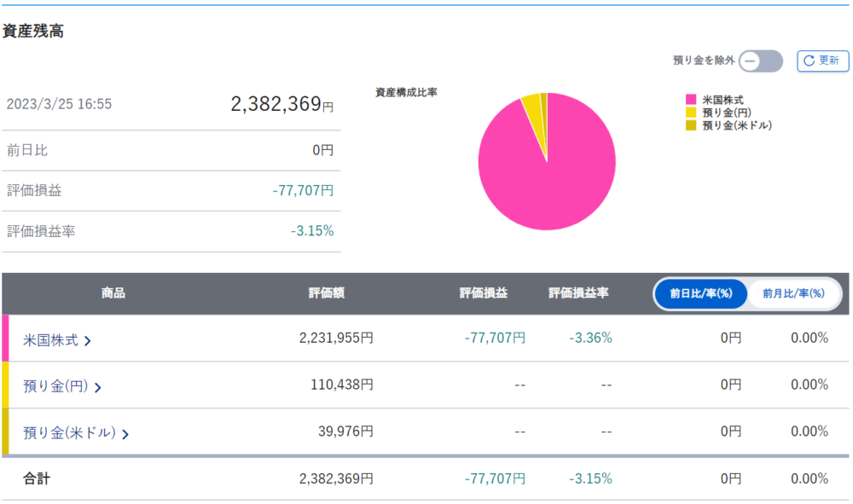Click the 商品 column header
Viewport: 853px width, 504px height.
[x=113, y=293]
